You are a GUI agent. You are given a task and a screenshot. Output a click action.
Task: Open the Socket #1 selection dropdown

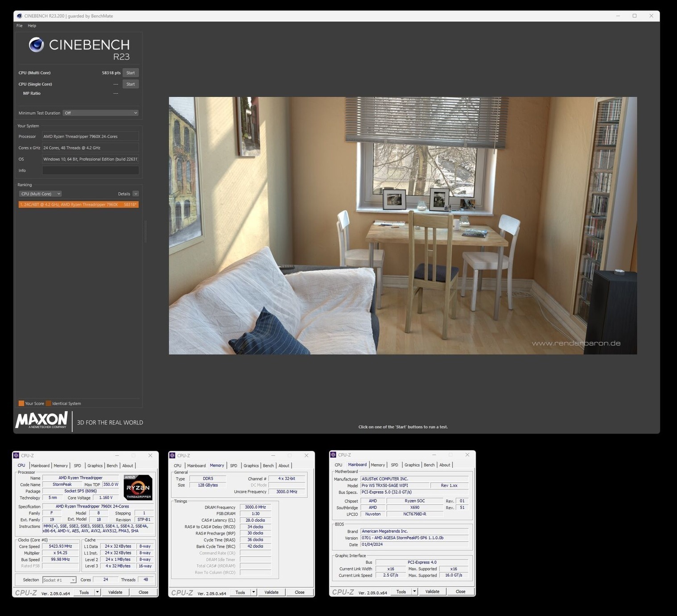(59, 580)
